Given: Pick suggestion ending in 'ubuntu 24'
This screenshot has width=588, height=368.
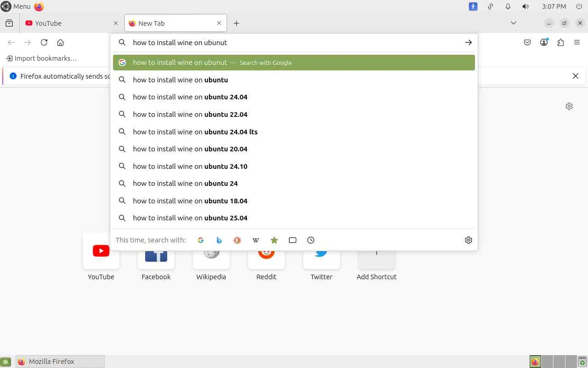Looking at the screenshot, I should [x=294, y=184].
